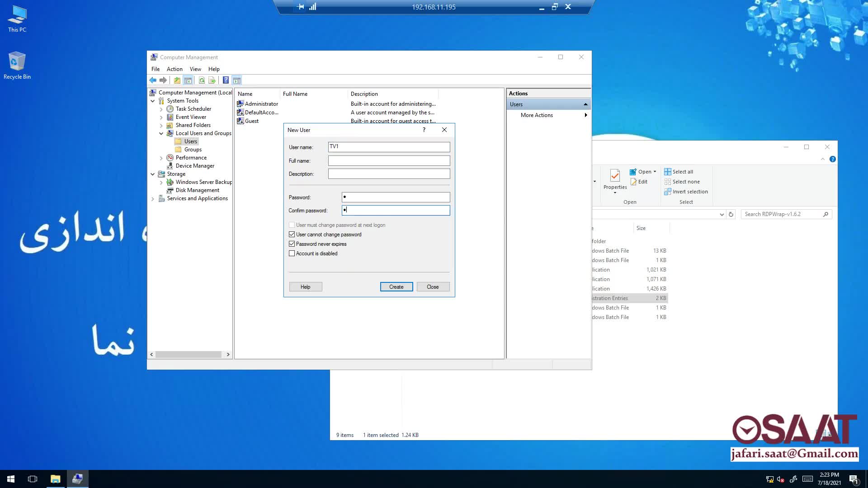Click the Export List toolbar icon
868x488 pixels.
click(x=212, y=80)
